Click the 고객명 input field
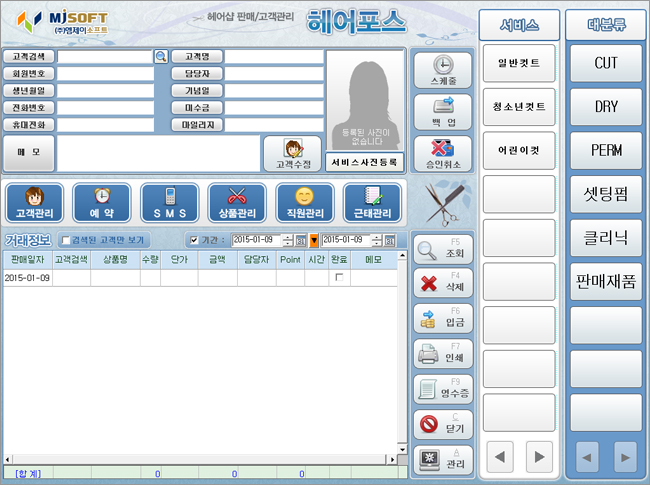This screenshot has height=485, width=650. pyautogui.click(x=274, y=56)
